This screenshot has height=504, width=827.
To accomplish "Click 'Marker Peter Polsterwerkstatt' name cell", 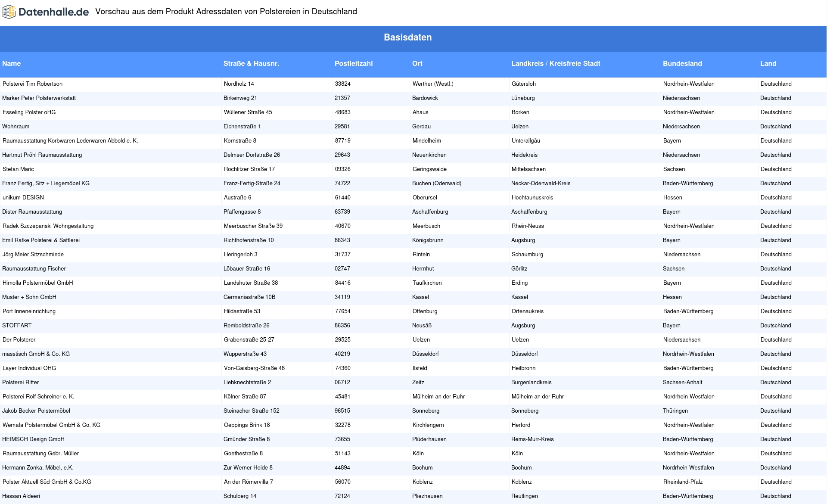I will click(x=39, y=98).
